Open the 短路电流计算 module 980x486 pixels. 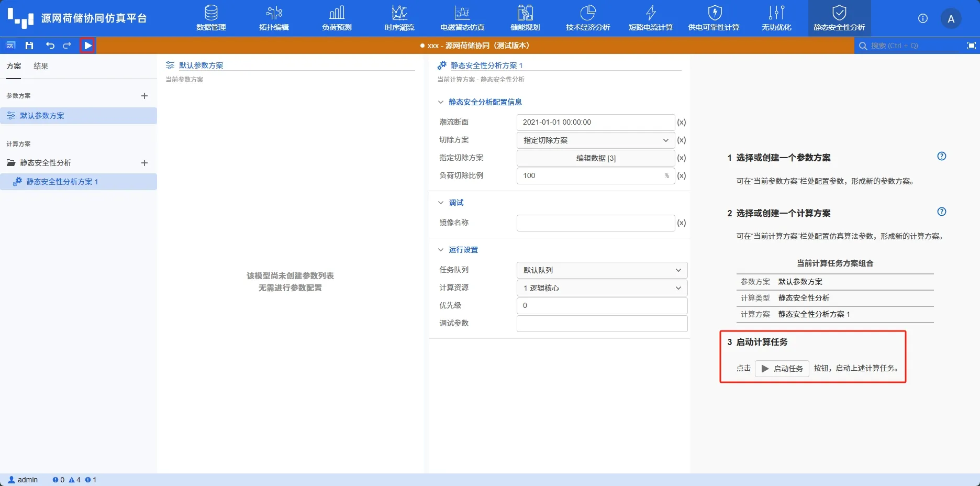(651, 18)
